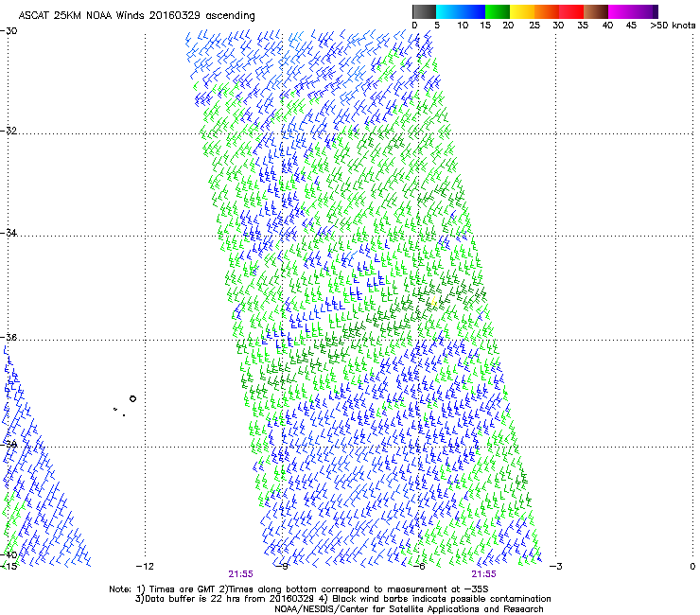Image resolution: width=700 pixels, height=615 pixels.
Task: Click the gray 0-5 knots color swatch
Action: pyautogui.click(x=424, y=11)
